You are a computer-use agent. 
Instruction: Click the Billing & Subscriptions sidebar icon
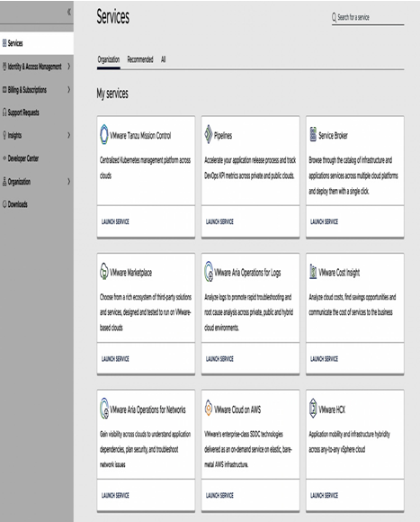point(4,89)
